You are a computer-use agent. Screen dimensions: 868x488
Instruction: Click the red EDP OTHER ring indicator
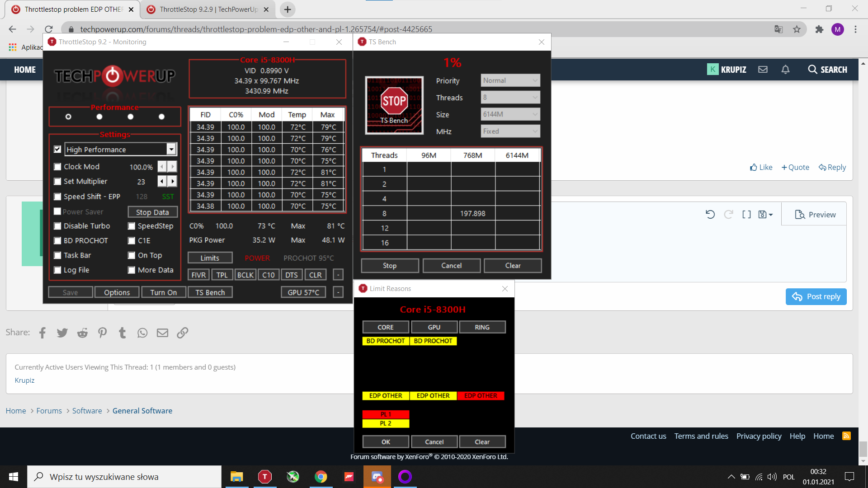[x=481, y=396]
